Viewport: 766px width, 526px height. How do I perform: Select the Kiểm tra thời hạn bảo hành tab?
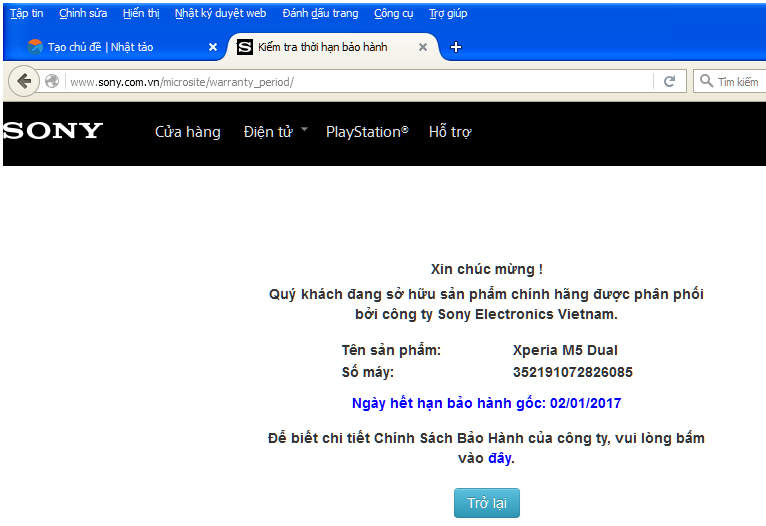332,47
